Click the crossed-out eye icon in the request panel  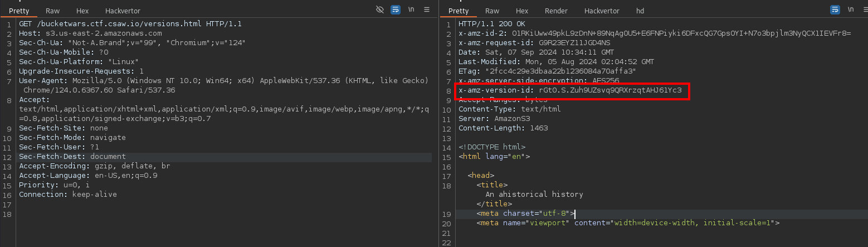[x=381, y=10]
